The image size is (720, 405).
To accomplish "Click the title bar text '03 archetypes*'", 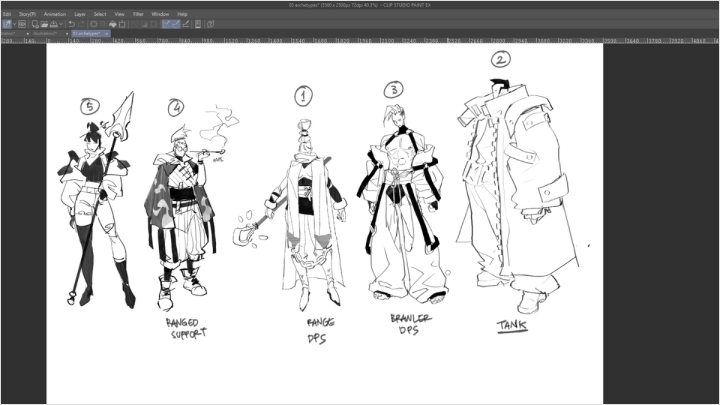I will click(x=304, y=5).
